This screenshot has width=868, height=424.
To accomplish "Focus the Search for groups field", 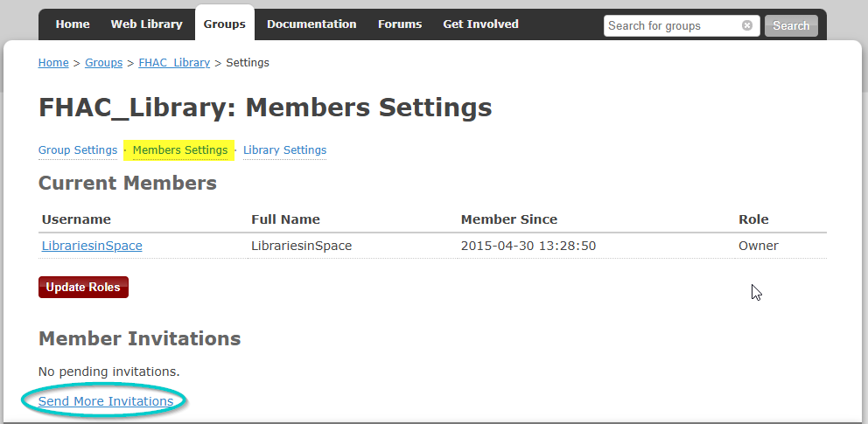I will tap(673, 25).
